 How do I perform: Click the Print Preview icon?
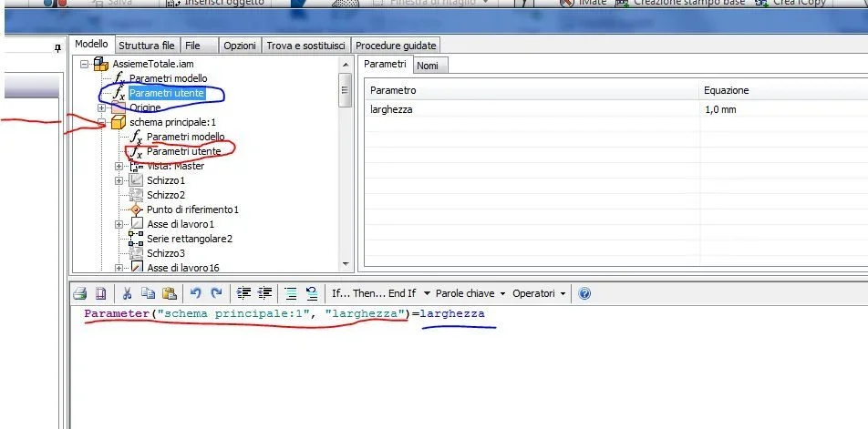tap(100, 293)
